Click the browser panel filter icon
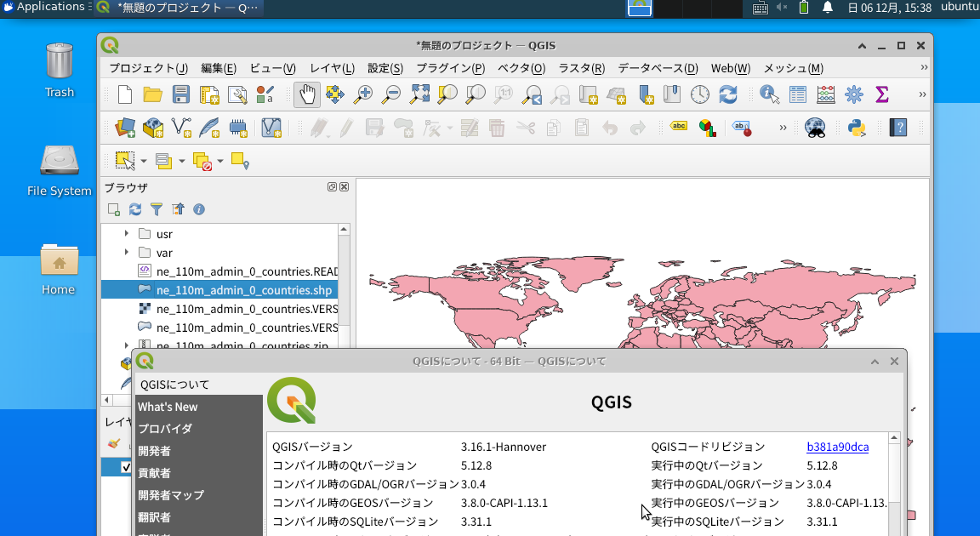 coord(157,209)
